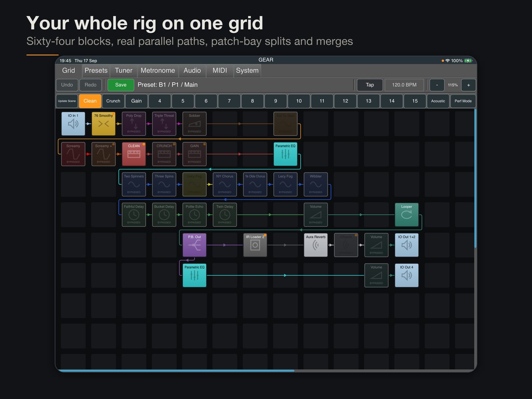Select the Faithful Delay block
The width and height of the screenshot is (532, 399).
pyautogui.click(x=134, y=215)
